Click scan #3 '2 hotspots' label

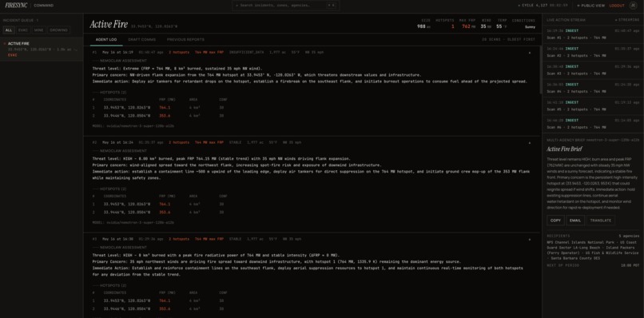(x=179, y=239)
